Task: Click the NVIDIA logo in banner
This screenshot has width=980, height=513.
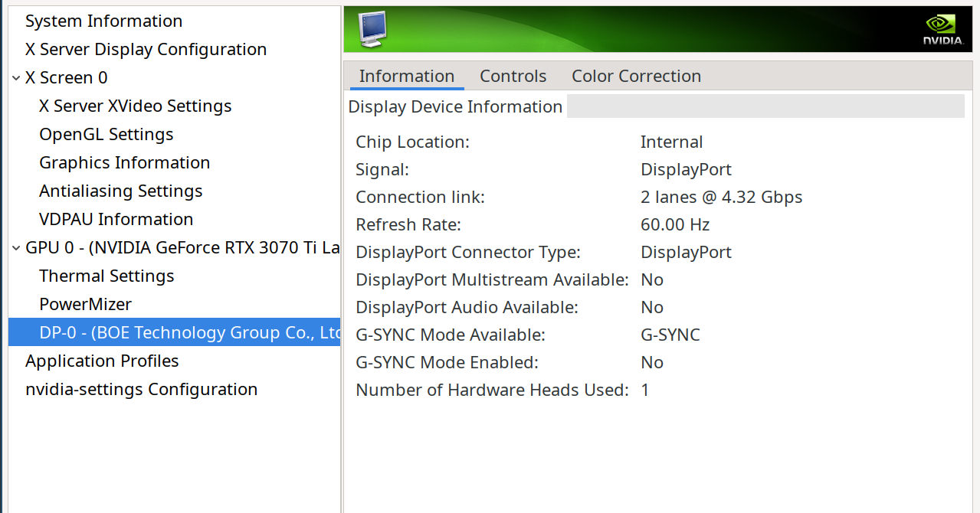Action: click(x=942, y=30)
